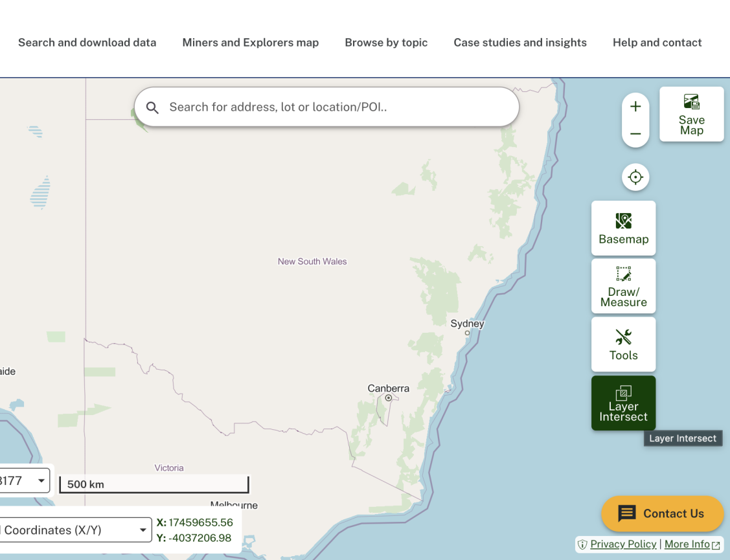The image size is (730, 560).
Task: Click the Contact Us chat button
Action: (x=662, y=513)
